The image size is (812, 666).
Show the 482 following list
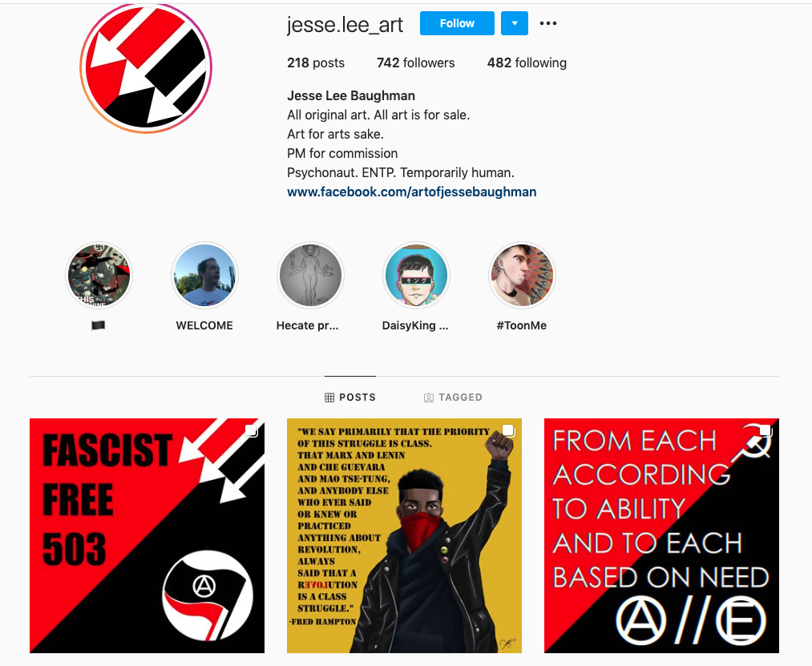pos(527,63)
